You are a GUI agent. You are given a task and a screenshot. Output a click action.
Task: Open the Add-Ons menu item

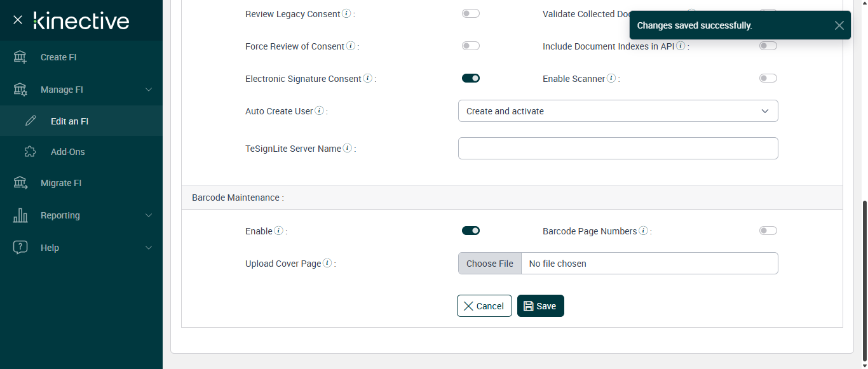click(x=67, y=152)
